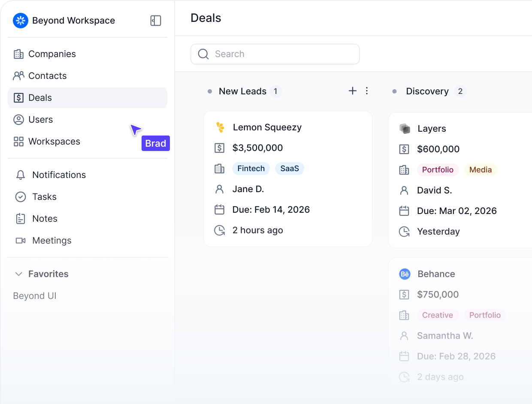Click person icon beside Jane D.
Viewport: 532px width, 404px height.
click(219, 189)
